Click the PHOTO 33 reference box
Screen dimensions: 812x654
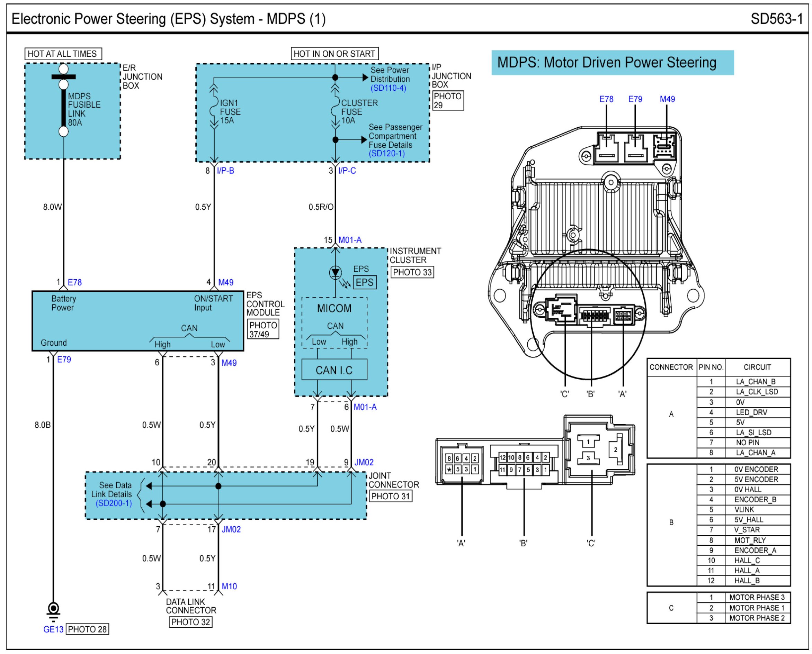tap(412, 272)
